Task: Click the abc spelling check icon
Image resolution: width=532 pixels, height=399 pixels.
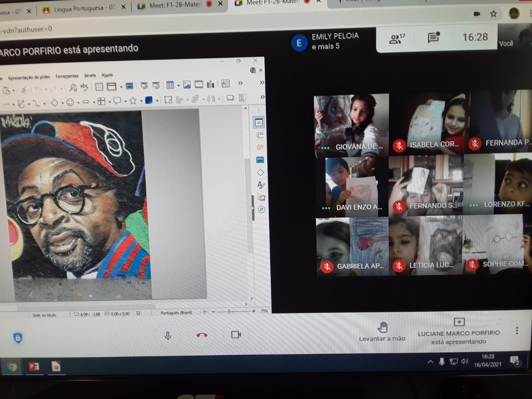Action: coord(84,87)
